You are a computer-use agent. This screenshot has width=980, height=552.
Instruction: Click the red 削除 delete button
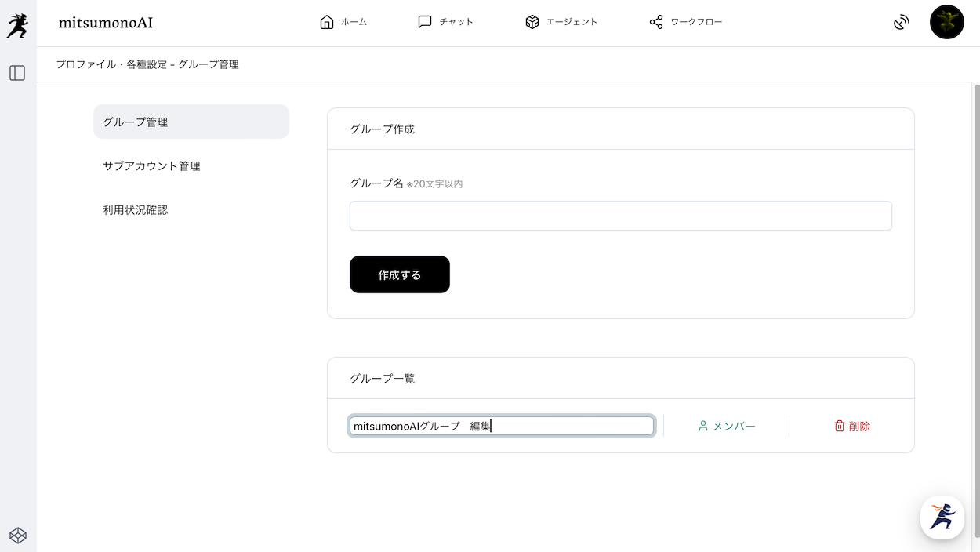[x=852, y=426]
